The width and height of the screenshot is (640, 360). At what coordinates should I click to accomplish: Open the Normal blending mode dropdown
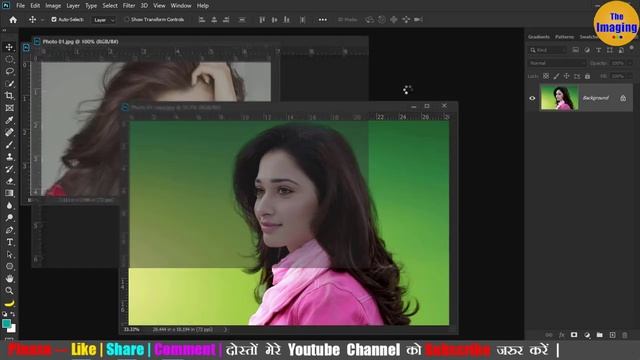coord(557,63)
